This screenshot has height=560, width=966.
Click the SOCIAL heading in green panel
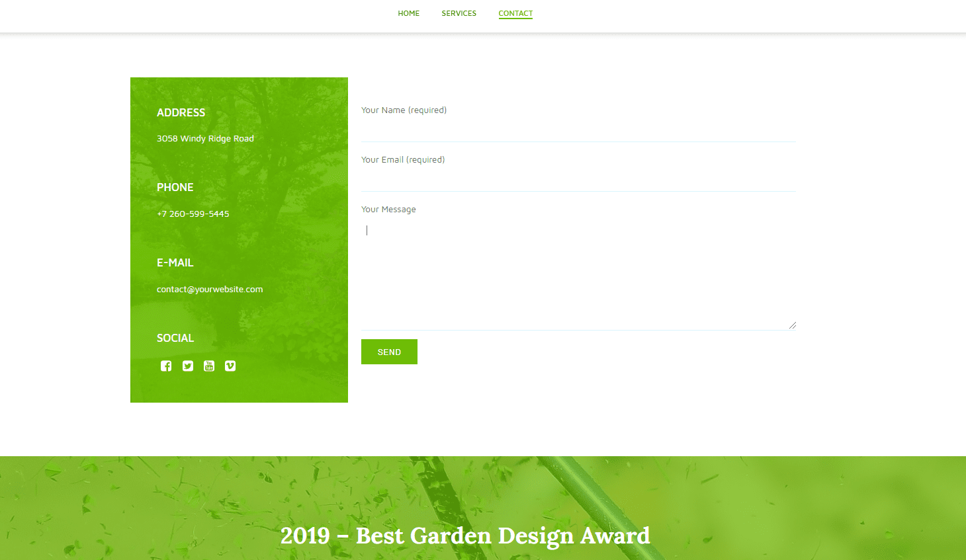pos(175,339)
